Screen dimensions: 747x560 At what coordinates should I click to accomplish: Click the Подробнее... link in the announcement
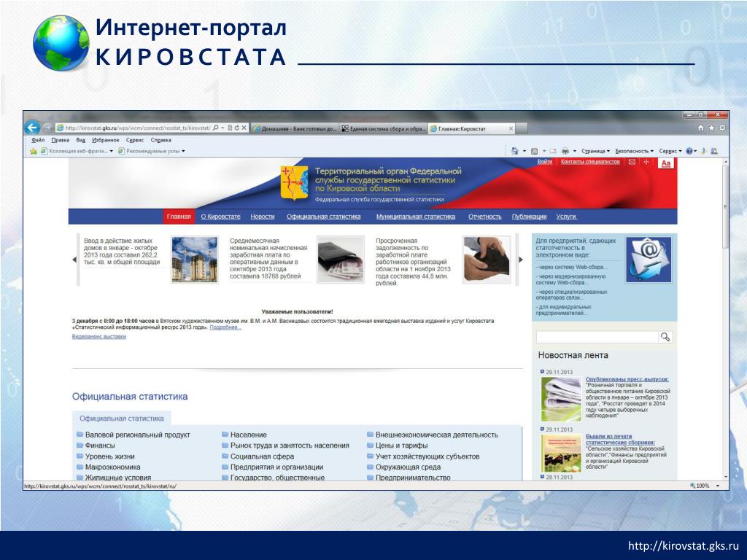pyautogui.click(x=225, y=327)
